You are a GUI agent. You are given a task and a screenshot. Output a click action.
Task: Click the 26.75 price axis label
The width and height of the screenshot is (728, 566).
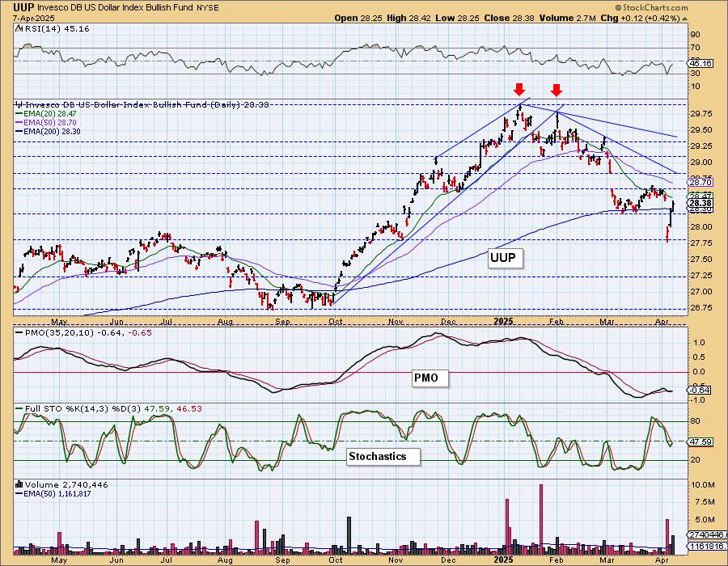(701, 308)
